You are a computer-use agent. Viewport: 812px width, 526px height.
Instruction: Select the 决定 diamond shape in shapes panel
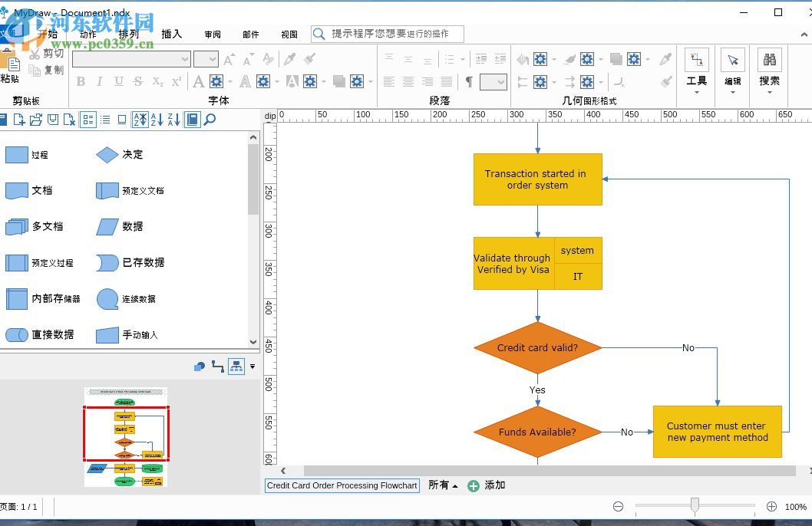(x=107, y=154)
